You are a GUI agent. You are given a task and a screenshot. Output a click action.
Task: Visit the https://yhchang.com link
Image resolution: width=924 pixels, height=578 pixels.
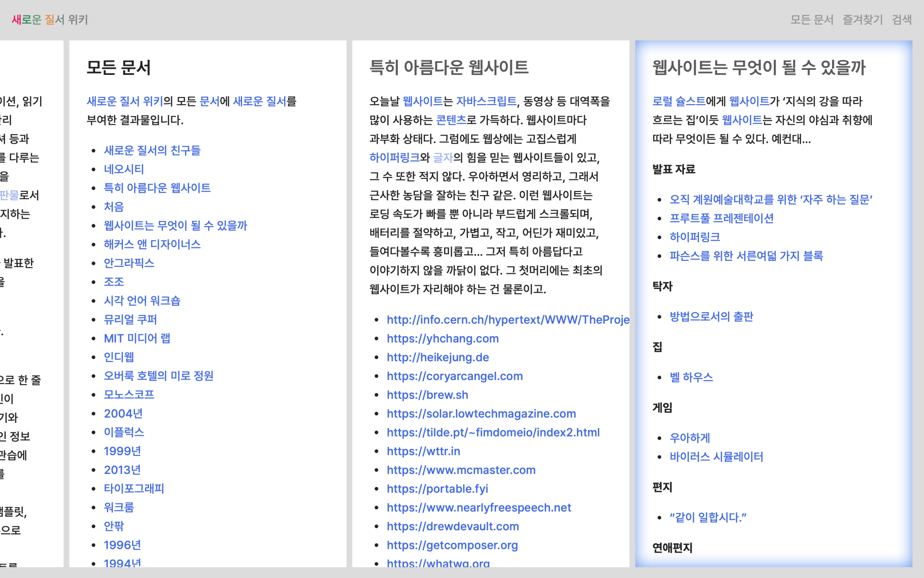(443, 338)
